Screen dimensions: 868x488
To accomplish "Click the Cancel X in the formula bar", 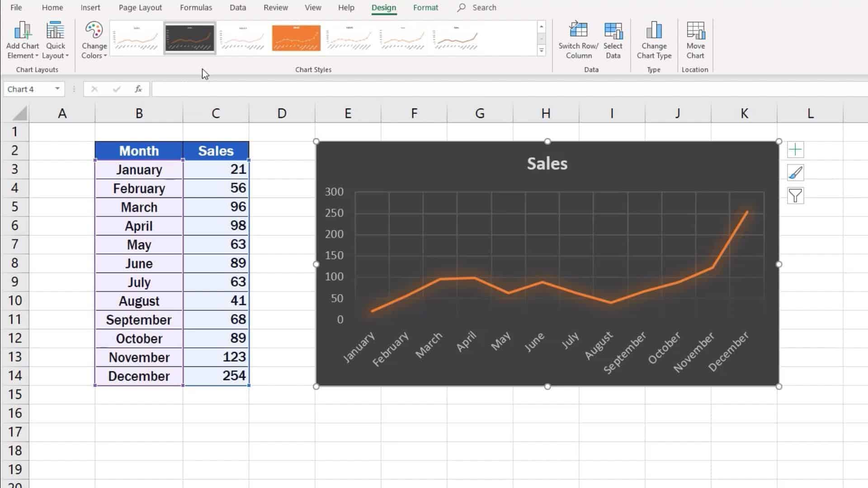I will [x=94, y=89].
